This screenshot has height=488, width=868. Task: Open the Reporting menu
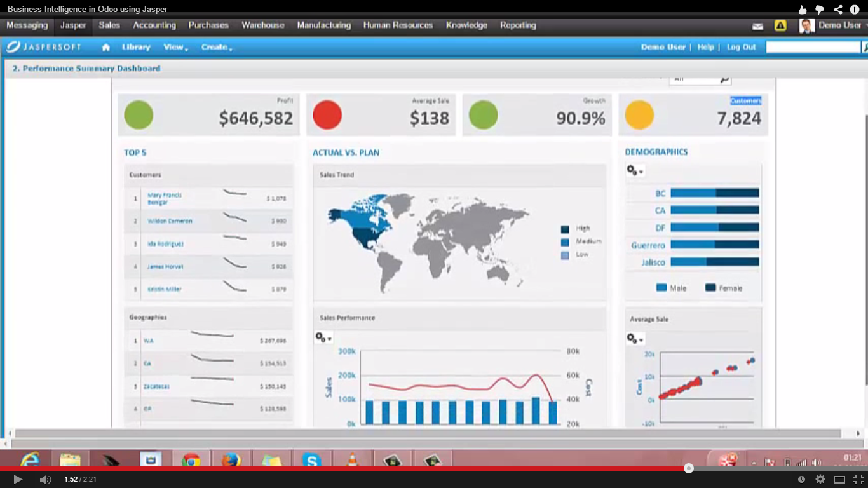pyautogui.click(x=518, y=25)
